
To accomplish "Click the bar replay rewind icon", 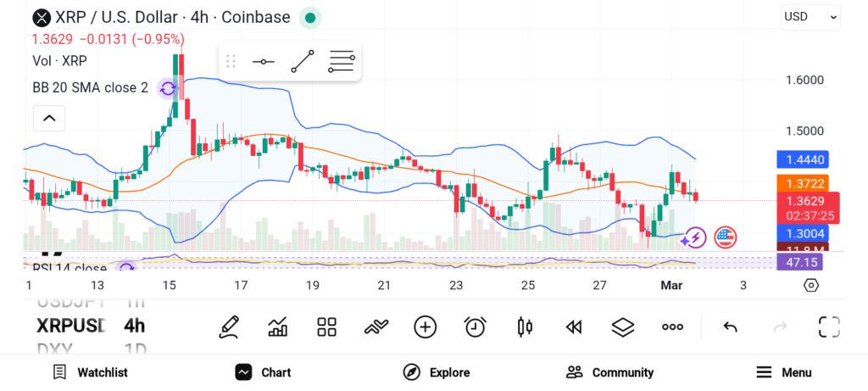I will pyautogui.click(x=574, y=327).
